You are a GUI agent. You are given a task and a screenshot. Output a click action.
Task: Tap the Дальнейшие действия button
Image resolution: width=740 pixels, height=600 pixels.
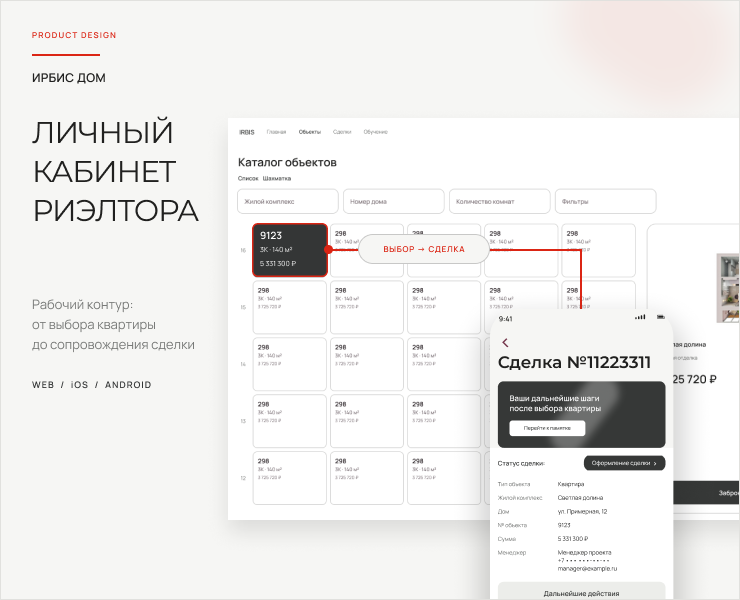click(x=581, y=591)
